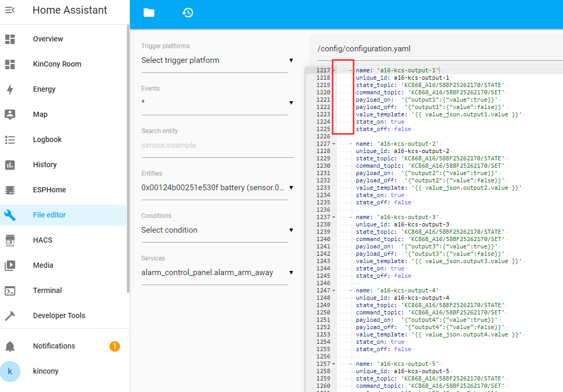Click the ESPHome chip icon
563x392 pixels.
(x=10, y=190)
